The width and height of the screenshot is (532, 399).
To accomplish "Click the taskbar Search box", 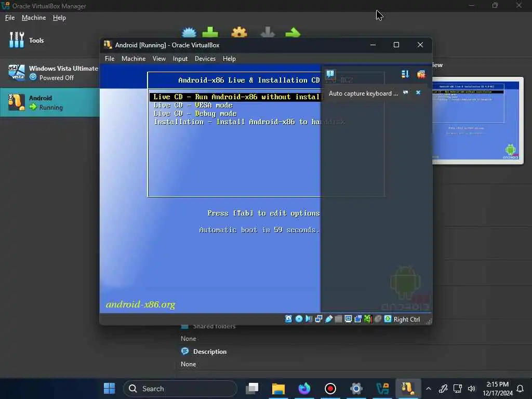I will point(180,389).
